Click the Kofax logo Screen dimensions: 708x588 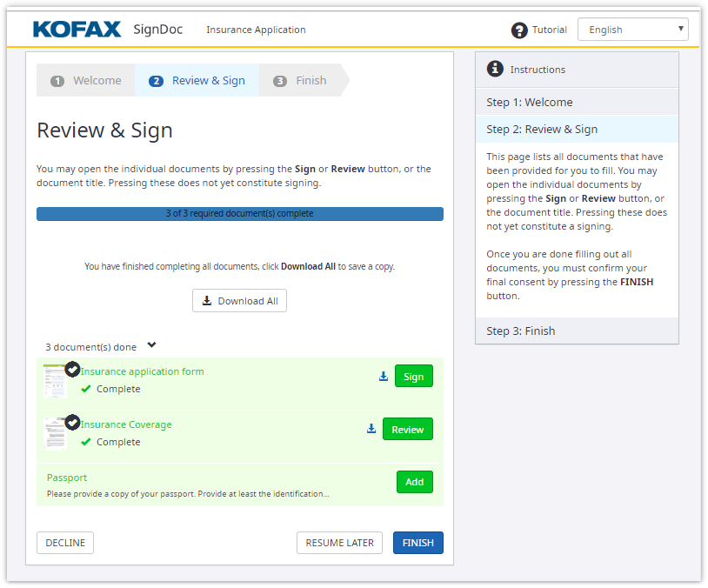point(77,30)
